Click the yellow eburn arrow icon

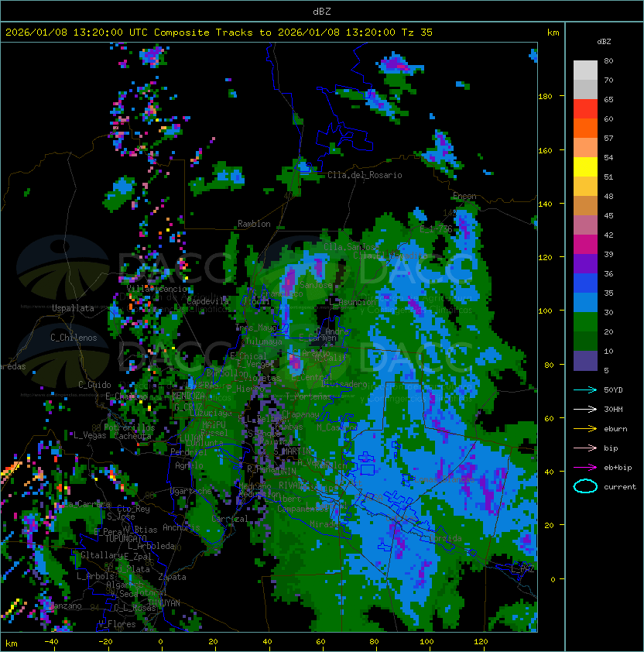(585, 429)
